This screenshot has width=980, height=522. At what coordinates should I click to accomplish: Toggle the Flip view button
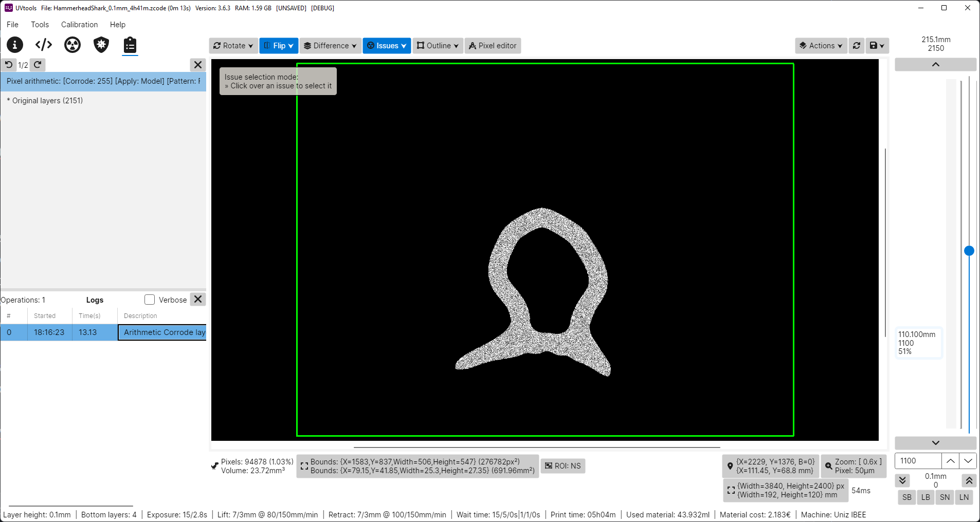(278, 46)
